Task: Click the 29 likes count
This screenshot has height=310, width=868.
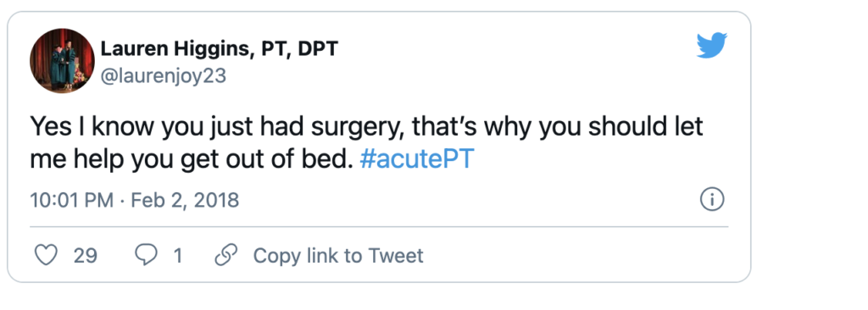Action: [x=86, y=256]
